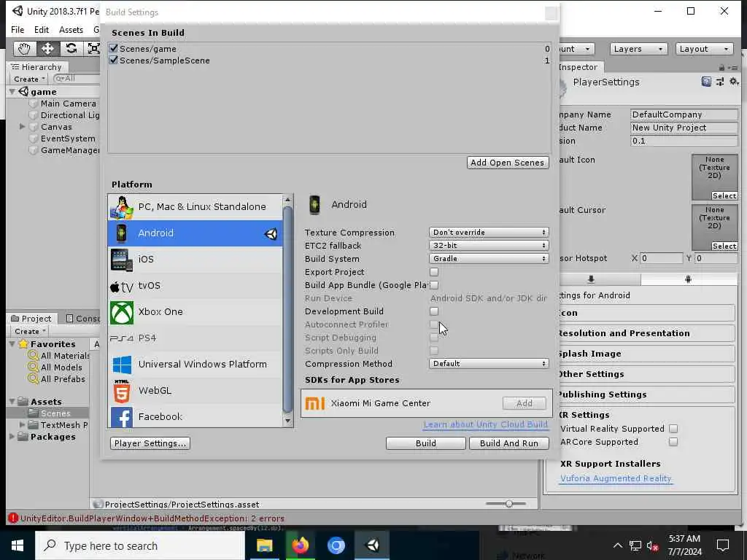This screenshot has width=747, height=560.
Task: Open the ETC2 fallback dropdown
Action: click(489, 245)
